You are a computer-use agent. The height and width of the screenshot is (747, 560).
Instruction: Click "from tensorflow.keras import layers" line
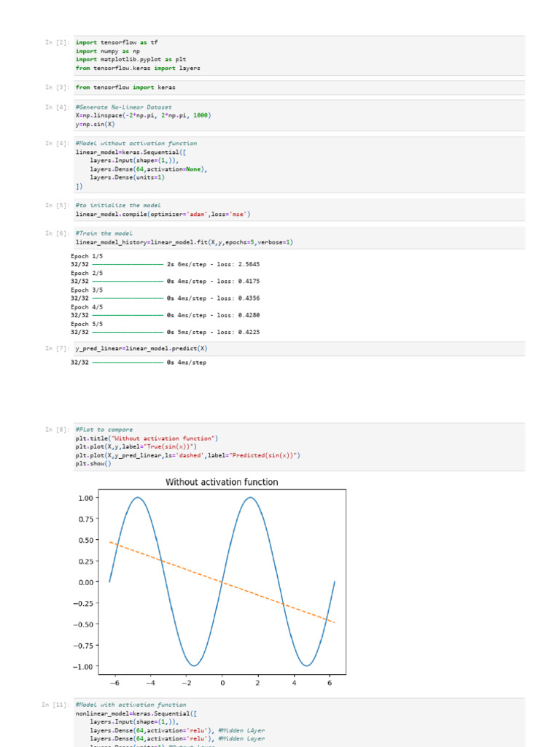pyautogui.click(x=138, y=68)
